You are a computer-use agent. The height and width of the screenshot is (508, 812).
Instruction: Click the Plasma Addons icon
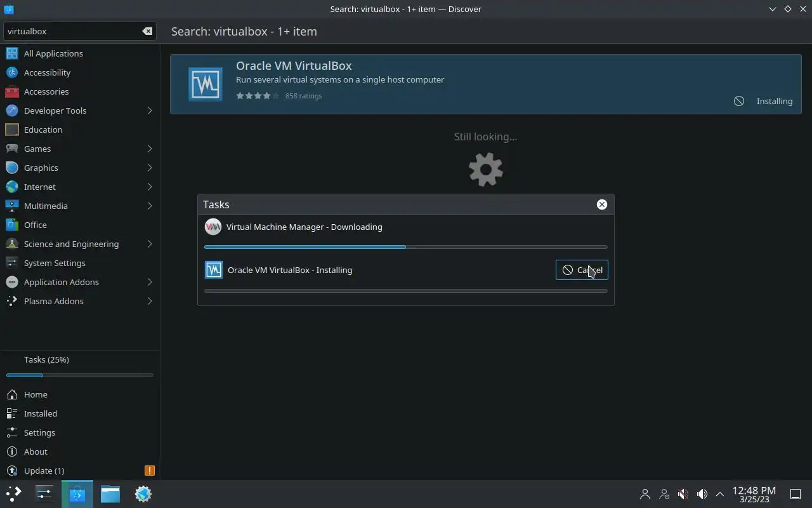click(x=12, y=301)
